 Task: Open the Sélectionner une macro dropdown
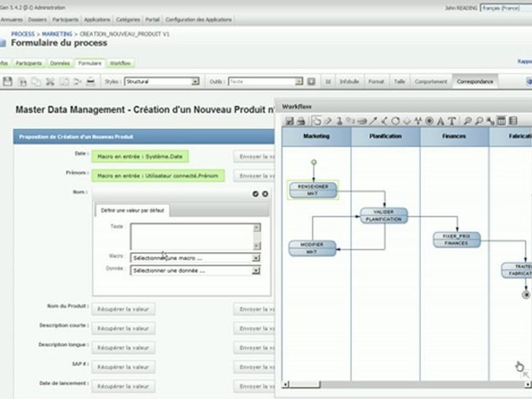coord(196,258)
